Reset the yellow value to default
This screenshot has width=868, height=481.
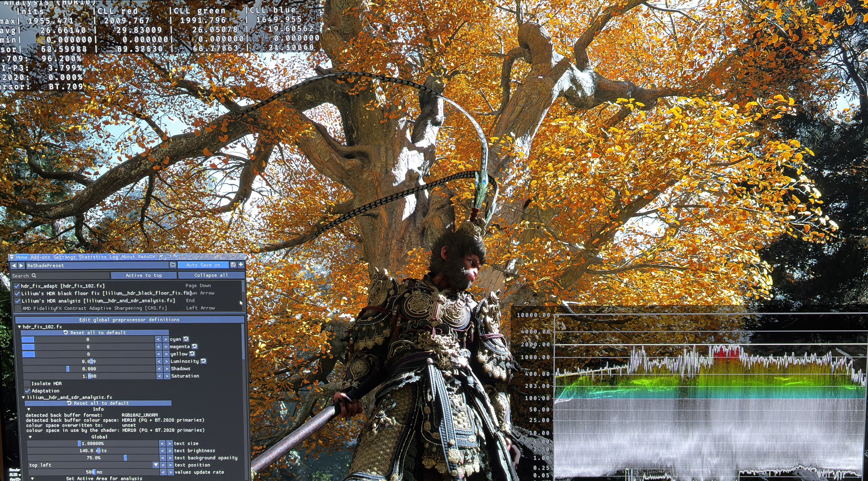coord(192,354)
